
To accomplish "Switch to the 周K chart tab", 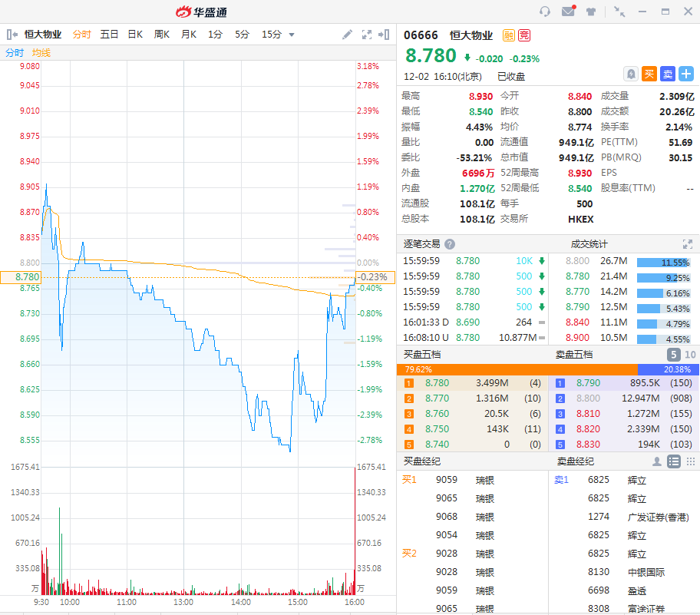I will pos(162,35).
